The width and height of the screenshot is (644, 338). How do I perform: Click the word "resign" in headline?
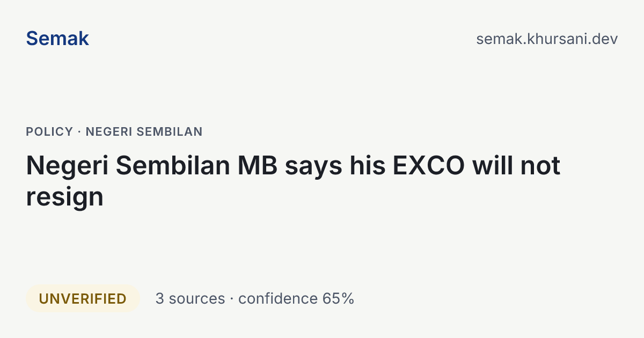(x=64, y=197)
